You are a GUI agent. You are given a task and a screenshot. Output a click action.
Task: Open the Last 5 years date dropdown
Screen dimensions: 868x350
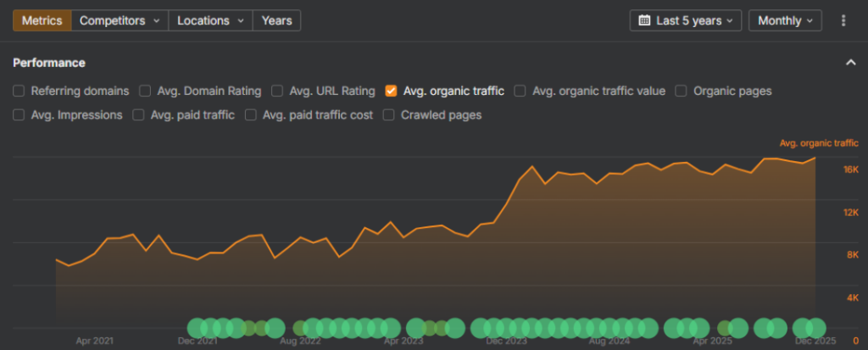pyautogui.click(x=686, y=20)
